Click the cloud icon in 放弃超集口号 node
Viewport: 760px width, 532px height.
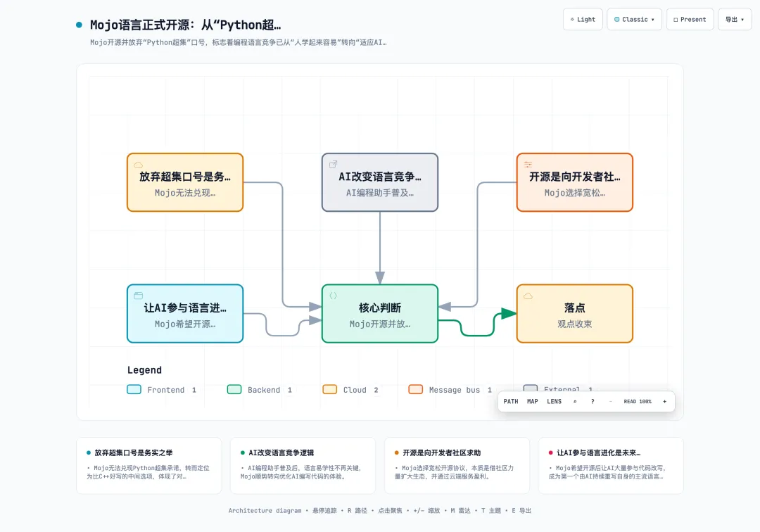click(138, 165)
